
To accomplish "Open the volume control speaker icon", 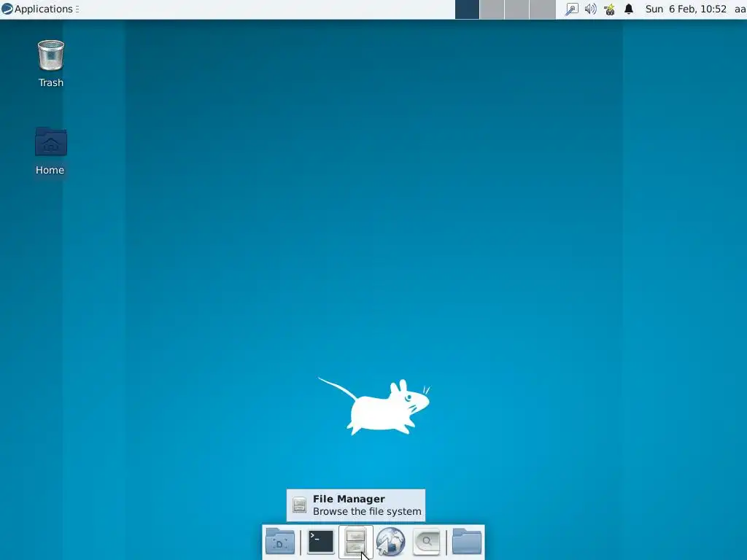I will (590, 9).
